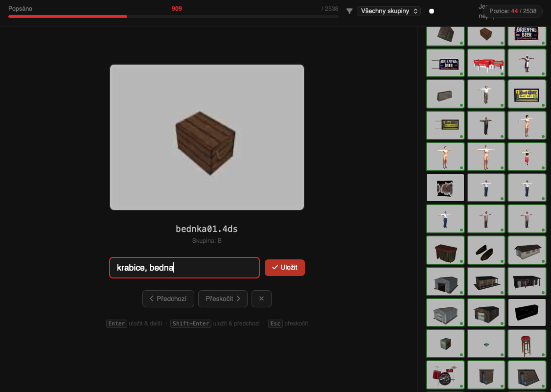Select the flat-roofed brick shed thumbnail
This screenshot has width=551, height=392.
coord(486,375)
